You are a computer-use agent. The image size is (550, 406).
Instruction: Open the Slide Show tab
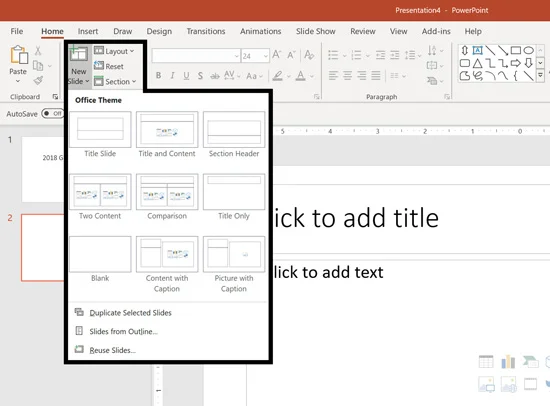[x=316, y=31]
